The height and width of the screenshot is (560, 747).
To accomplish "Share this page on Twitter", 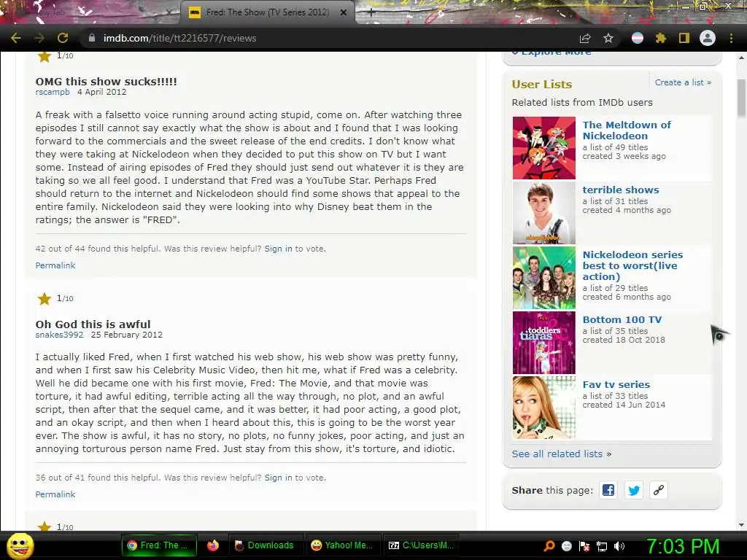I will [634, 490].
